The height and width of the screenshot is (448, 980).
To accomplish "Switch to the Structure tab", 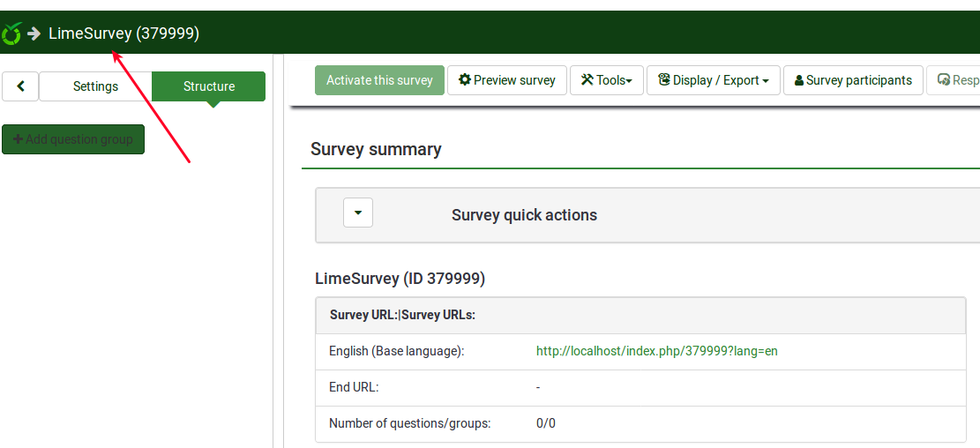I will 209,86.
